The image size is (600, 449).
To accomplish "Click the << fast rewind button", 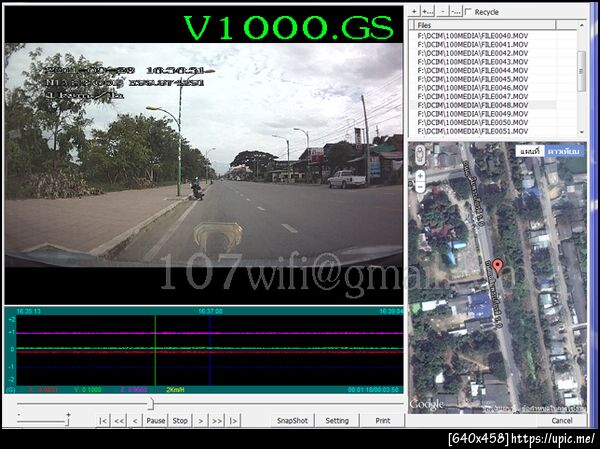I will point(119,421).
